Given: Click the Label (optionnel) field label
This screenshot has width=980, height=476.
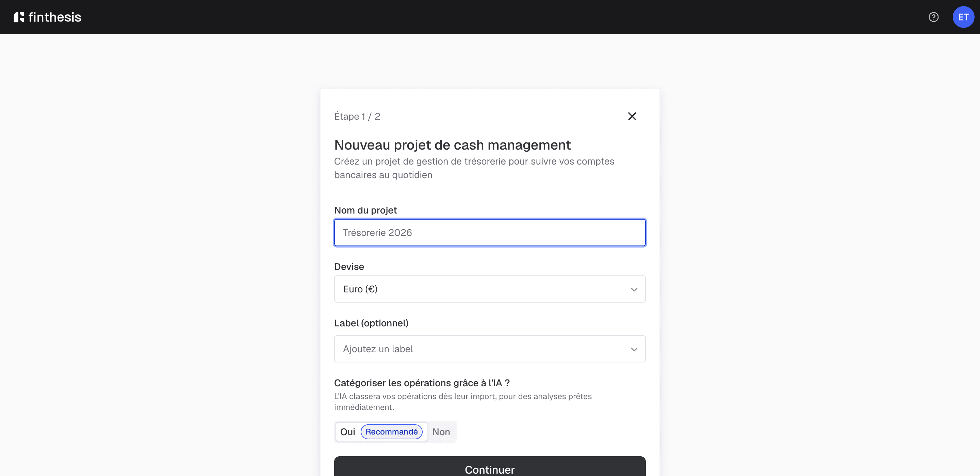Looking at the screenshot, I should click(x=371, y=323).
